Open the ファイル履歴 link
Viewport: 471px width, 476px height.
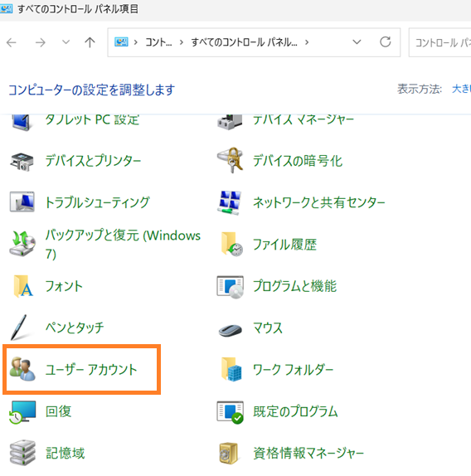click(284, 245)
